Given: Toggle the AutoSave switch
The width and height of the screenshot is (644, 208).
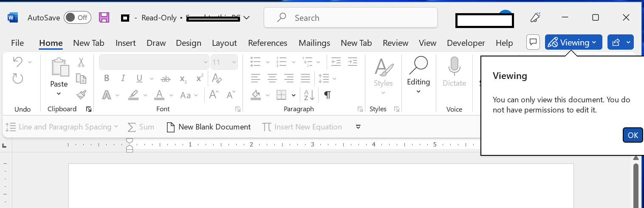Looking at the screenshot, I should [x=77, y=17].
